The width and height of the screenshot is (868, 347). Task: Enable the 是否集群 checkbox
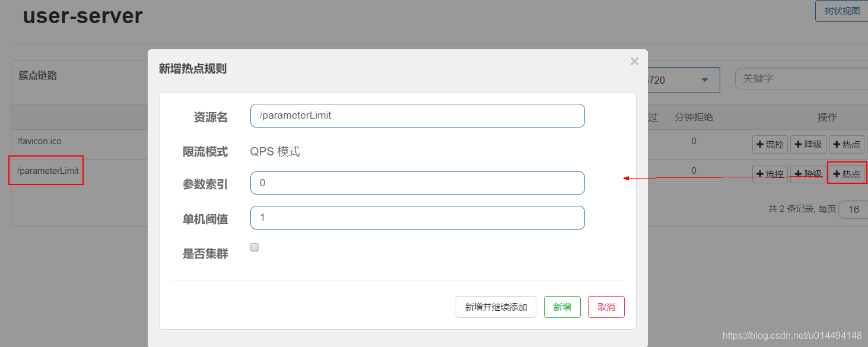[255, 247]
